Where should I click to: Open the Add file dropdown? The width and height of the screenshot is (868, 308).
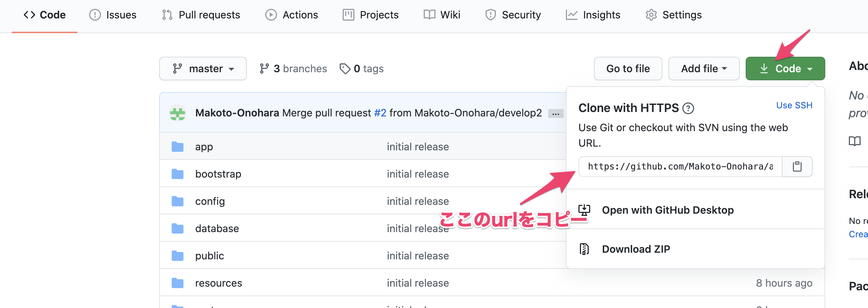click(704, 69)
